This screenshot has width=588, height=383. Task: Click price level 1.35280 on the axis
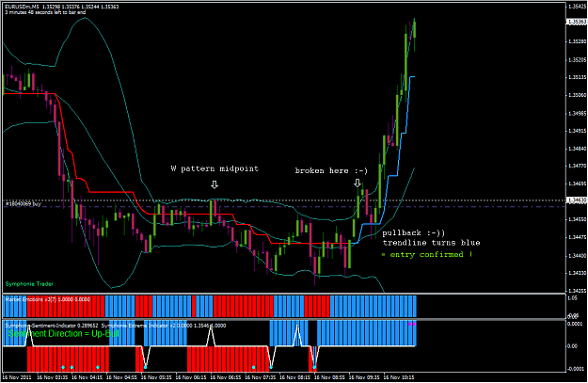(577, 41)
